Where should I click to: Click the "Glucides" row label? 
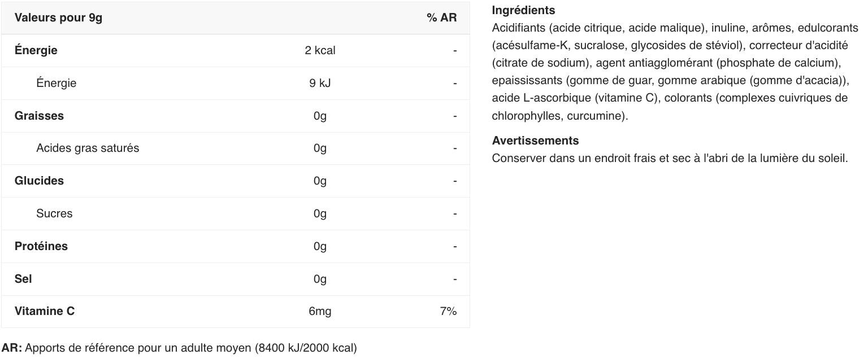tap(39, 181)
